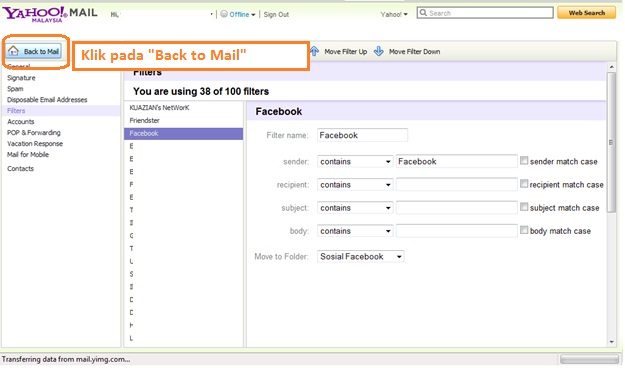
Task: Click the search magnifier icon
Action: pos(423,13)
